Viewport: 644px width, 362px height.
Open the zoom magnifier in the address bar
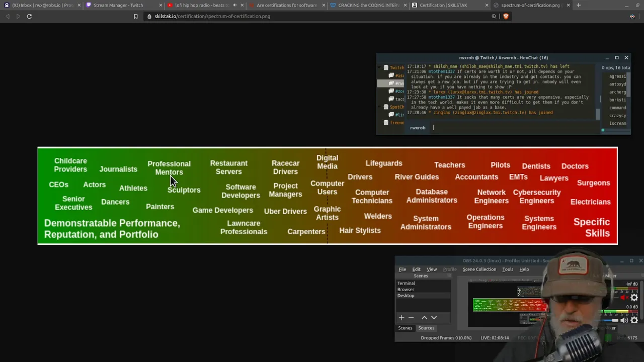494,16
